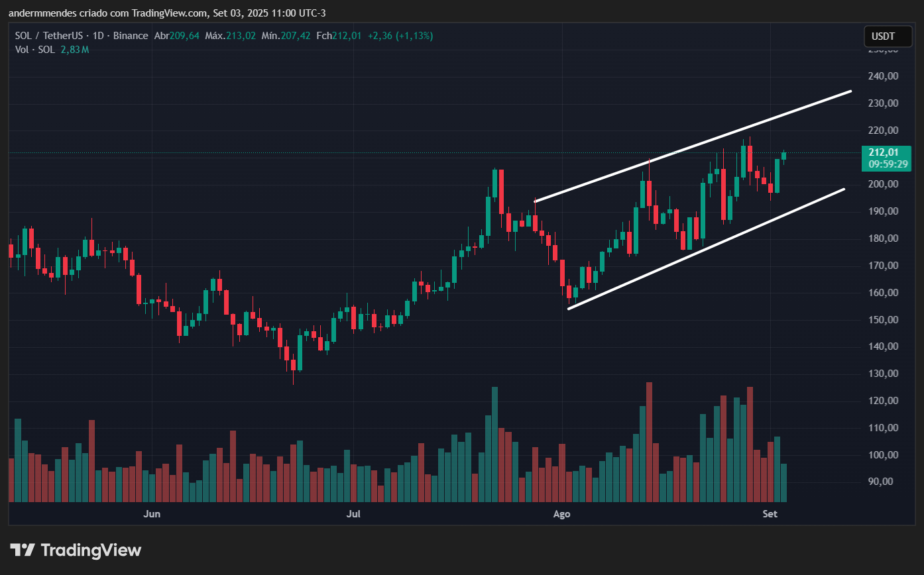Select the lower white channel trend line

click(706, 249)
